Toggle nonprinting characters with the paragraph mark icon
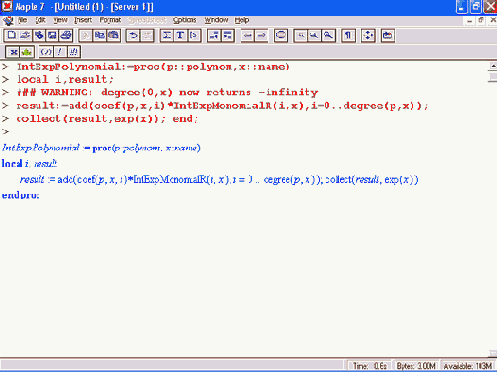The image size is (497, 372). 348,35
